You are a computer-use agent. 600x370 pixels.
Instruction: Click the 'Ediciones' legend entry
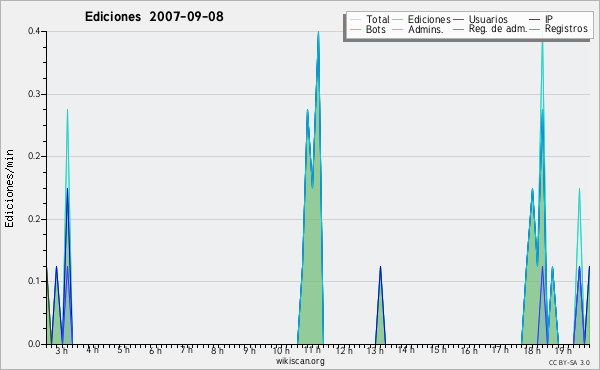(x=422, y=19)
